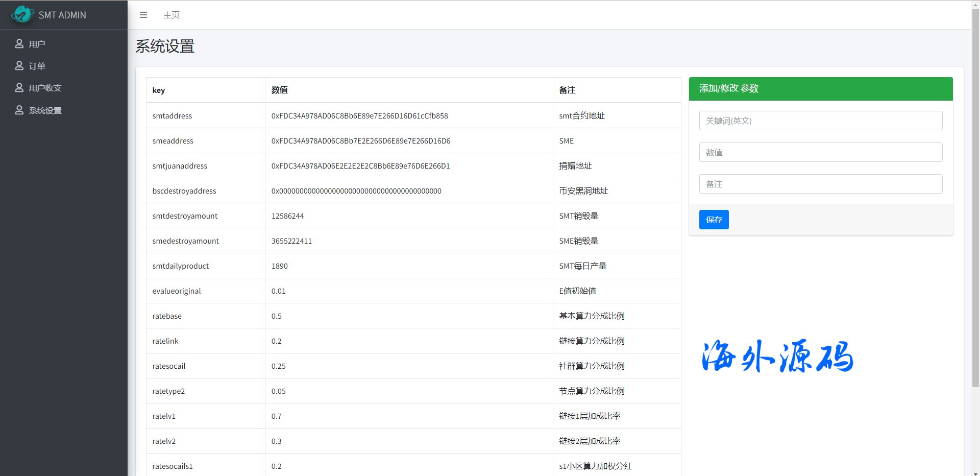The height and width of the screenshot is (476, 980).
Task: Click the SMT ADMIN logo icon
Action: (22, 14)
